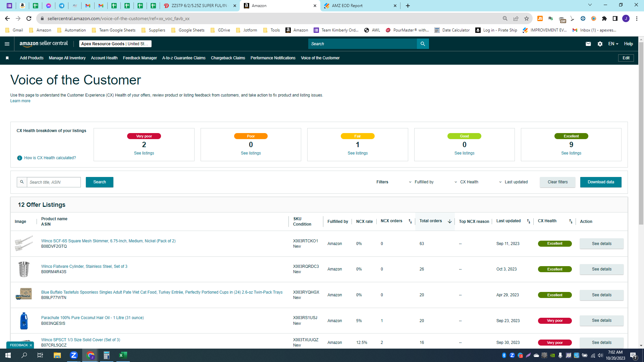Click See details for Parachute Coconut Hair Oil

click(x=601, y=320)
